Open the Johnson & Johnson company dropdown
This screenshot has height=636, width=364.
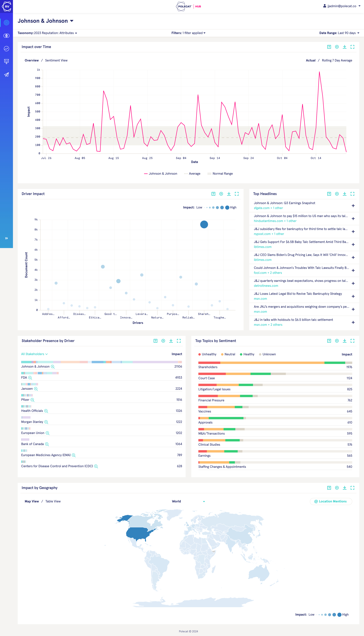(x=72, y=21)
